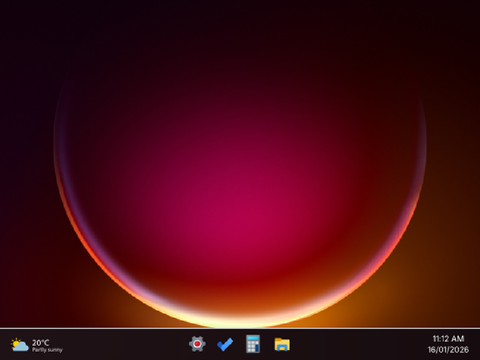
Task: Click the 16/01/2026 date
Action: pos(448,350)
